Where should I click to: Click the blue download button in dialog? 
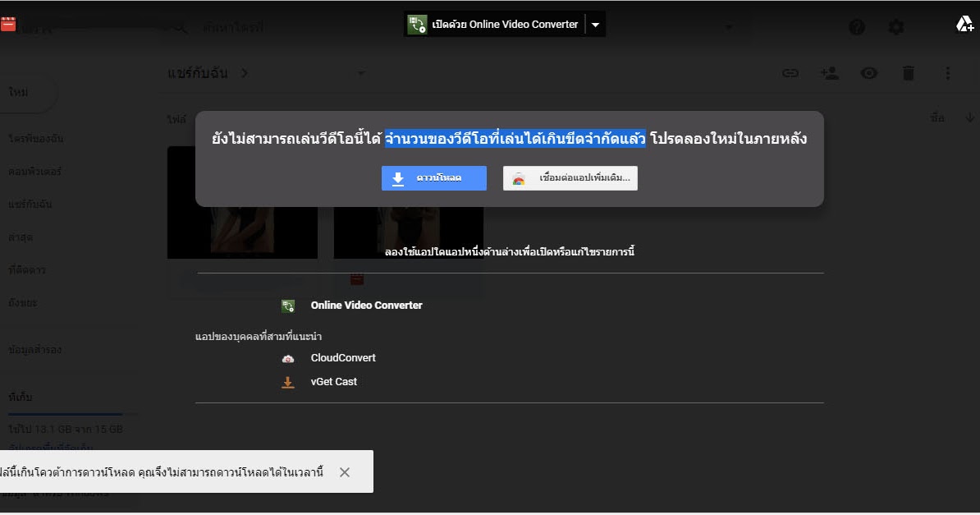click(433, 178)
